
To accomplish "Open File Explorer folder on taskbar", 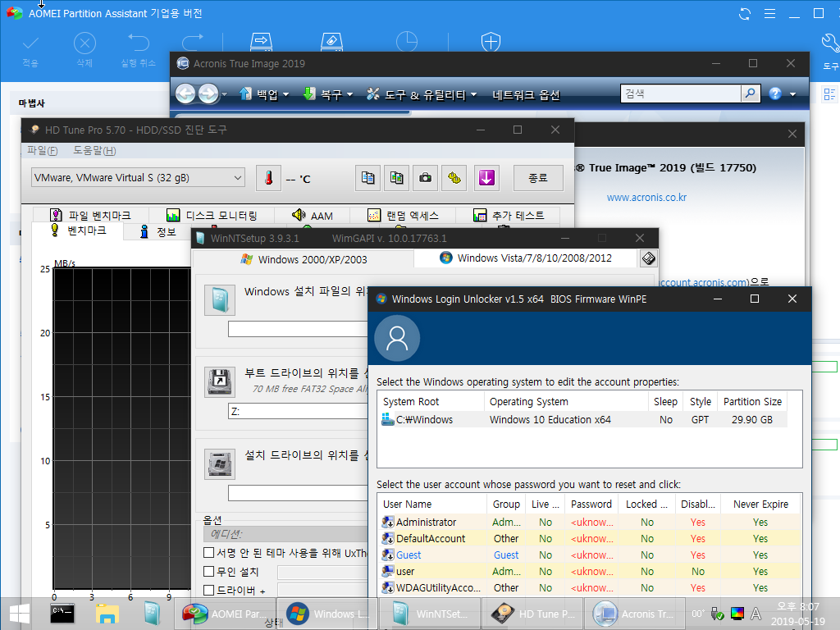I will pos(107,614).
